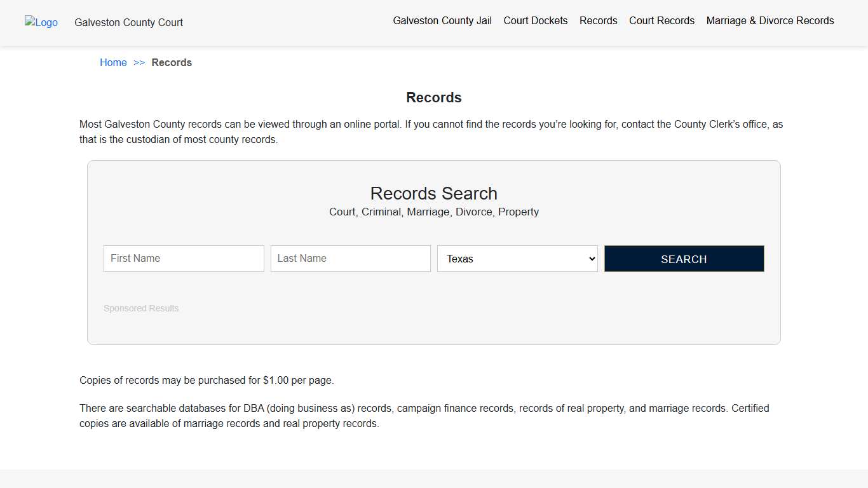Click the Home breadcrumb link
The image size is (868, 488).
click(113, 62)
